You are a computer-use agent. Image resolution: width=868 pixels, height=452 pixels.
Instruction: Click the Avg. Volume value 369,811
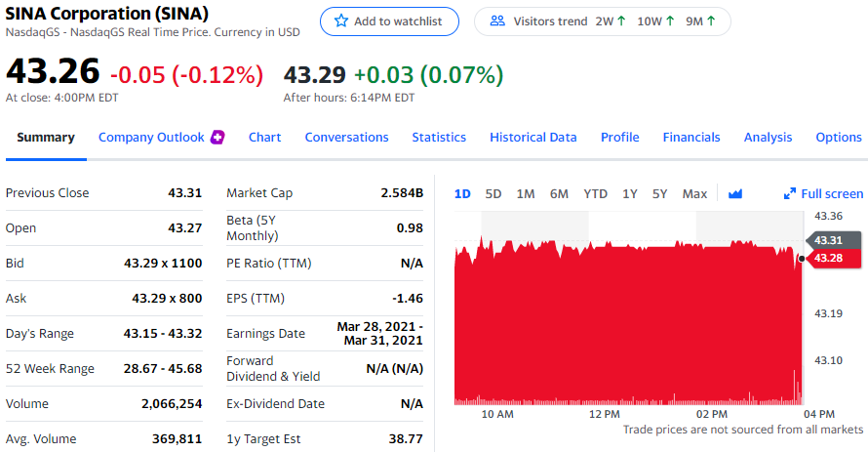click(178, 439)
